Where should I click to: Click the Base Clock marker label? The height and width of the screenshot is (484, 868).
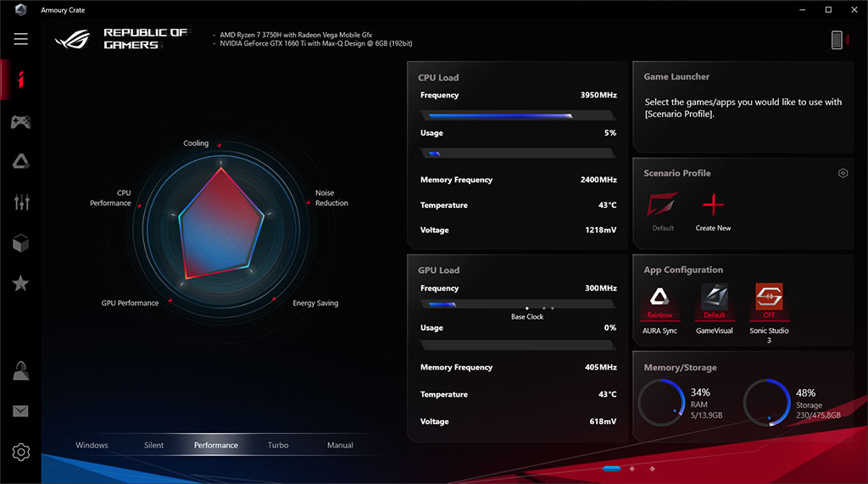(527, 317)
